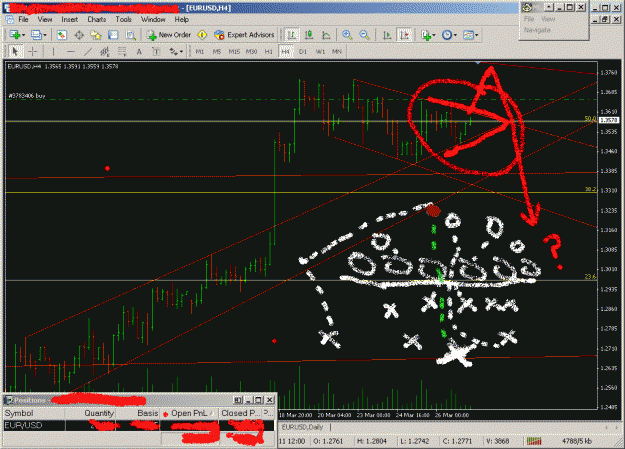Expand the Indicators dropdown arrow
Screen dimensions: 625x449
click(434, 35)
